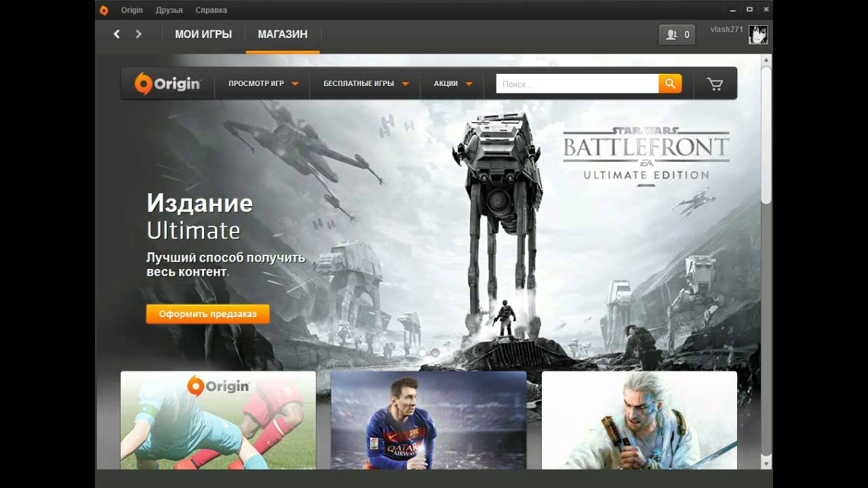Go back with the left arrow

click(x=117, y=34)
